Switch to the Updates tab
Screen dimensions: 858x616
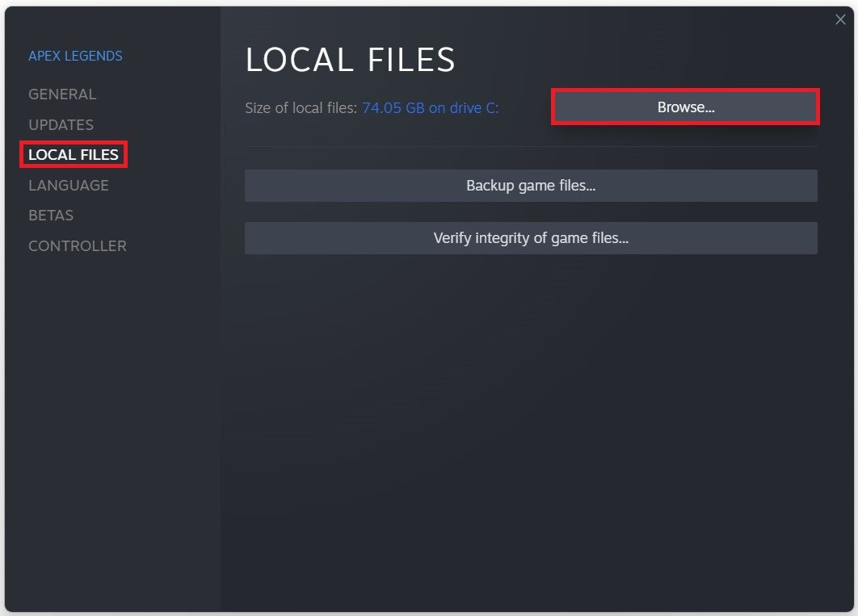(61, 124)
